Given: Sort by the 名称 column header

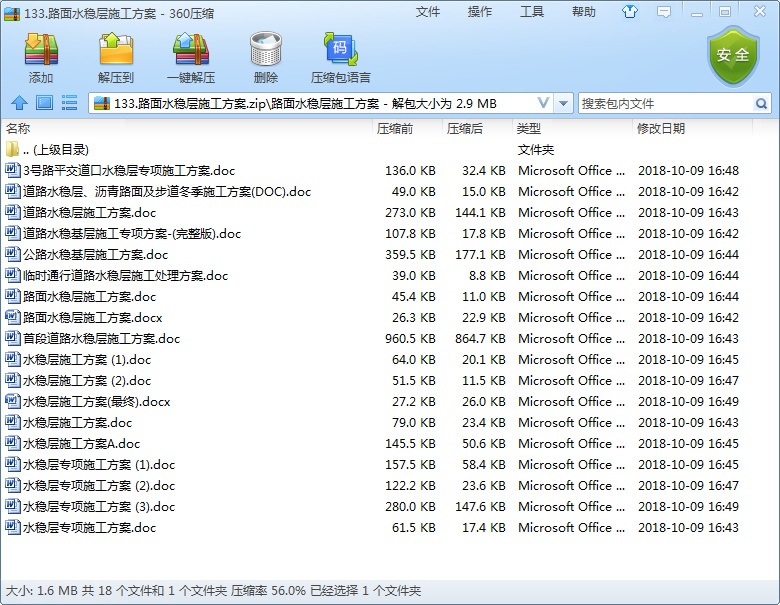Looking at the screenshot, I should click(187, 128).
